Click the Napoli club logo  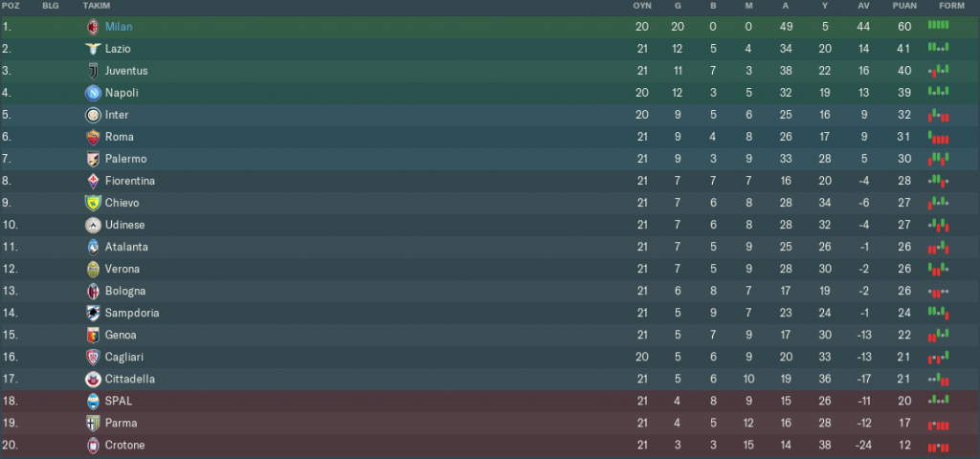coord(93,93)
